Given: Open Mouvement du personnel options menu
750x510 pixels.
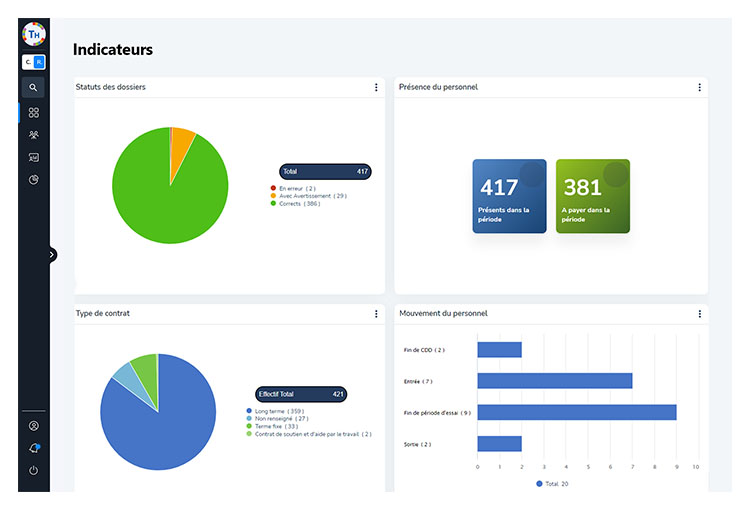Looking at the screenshot, I should click(x=699, y=314).
